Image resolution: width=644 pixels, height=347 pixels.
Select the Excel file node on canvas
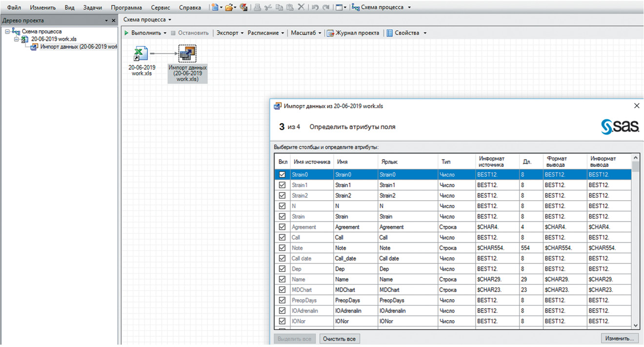coord(141,54)
